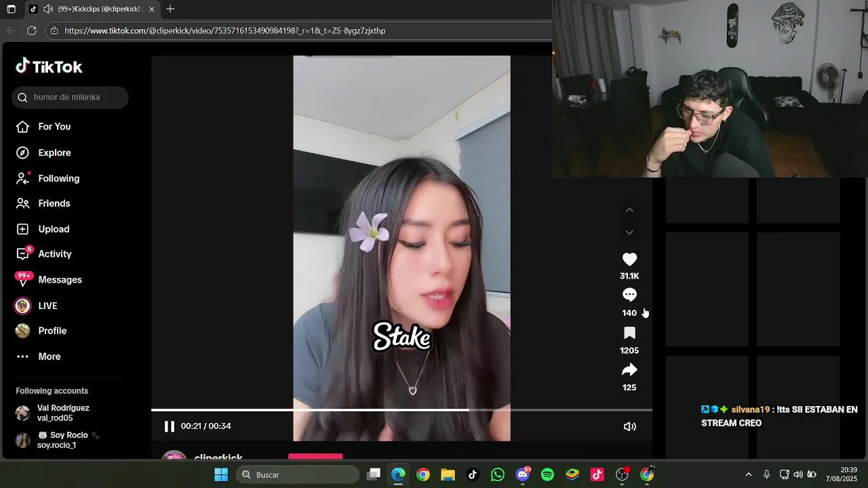Click the video progress bar

[401, 410]
